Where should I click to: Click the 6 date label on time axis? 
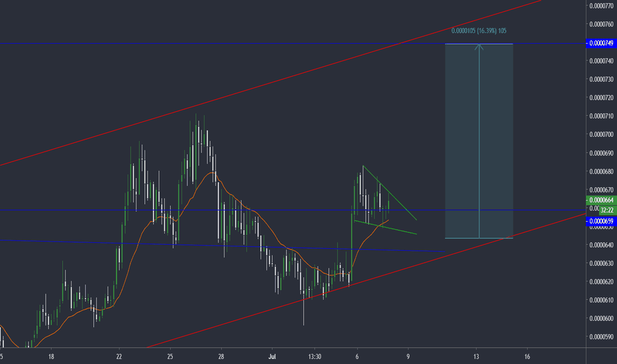click(357, 357)
